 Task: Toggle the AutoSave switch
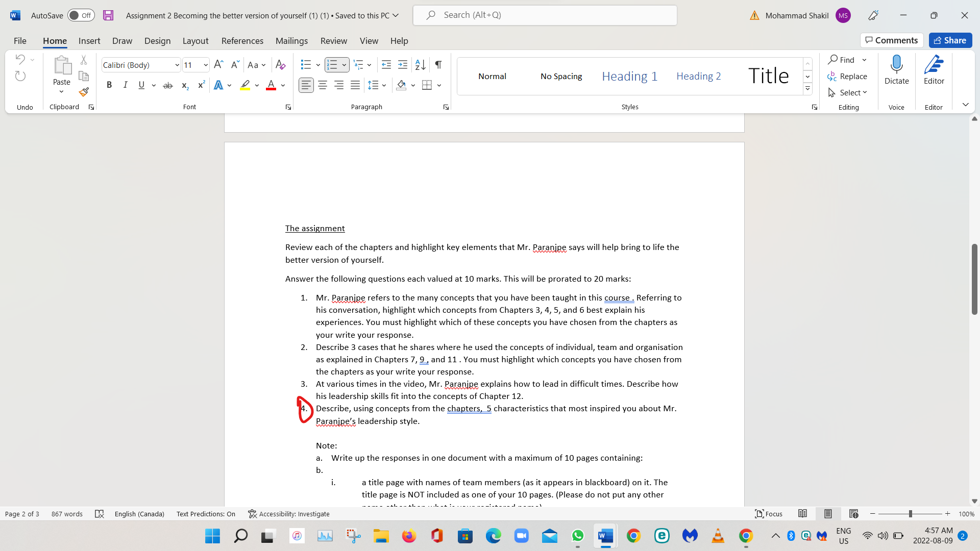click(x=81, y=15)
